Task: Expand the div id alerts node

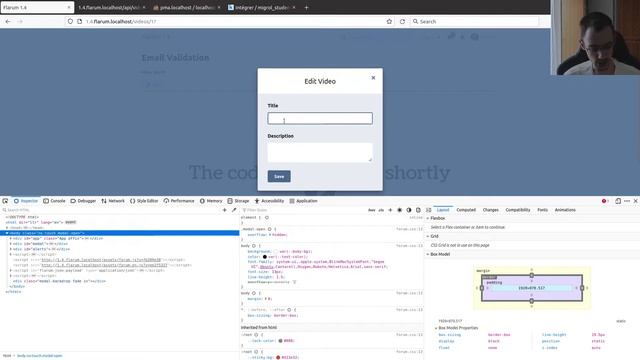Action: [11, 249]
